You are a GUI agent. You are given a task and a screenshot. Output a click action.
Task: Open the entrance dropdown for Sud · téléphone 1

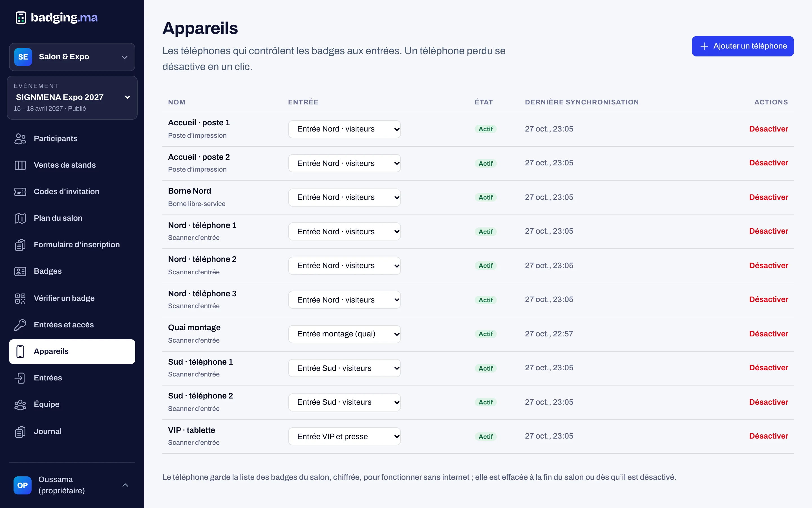tap(344, 368)
